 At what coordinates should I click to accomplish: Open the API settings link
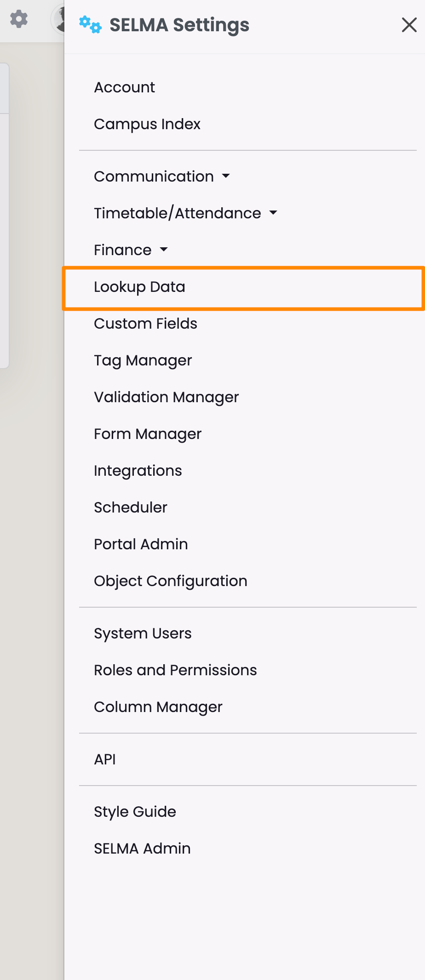coord(105,759)
